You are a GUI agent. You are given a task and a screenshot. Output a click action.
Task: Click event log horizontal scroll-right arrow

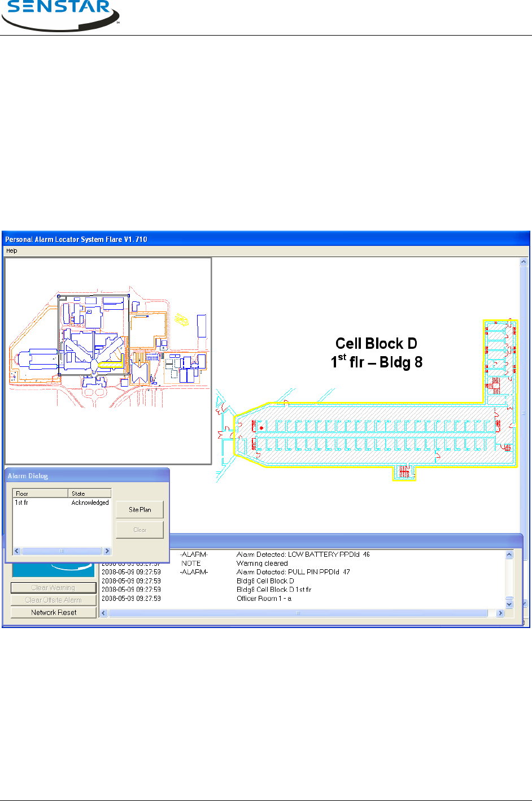(500, 613)
